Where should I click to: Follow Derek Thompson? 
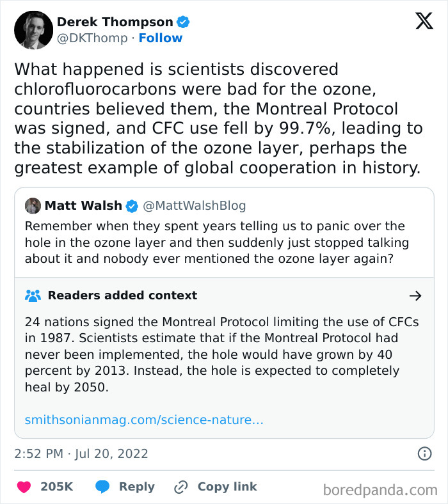(161, 38)
